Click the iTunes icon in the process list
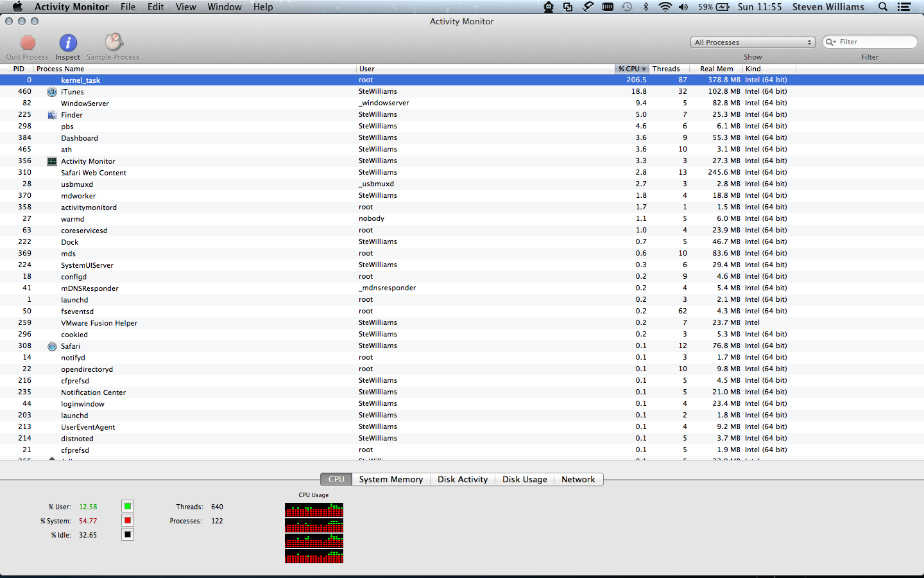The image size is (924, 578). coord(52,92)
